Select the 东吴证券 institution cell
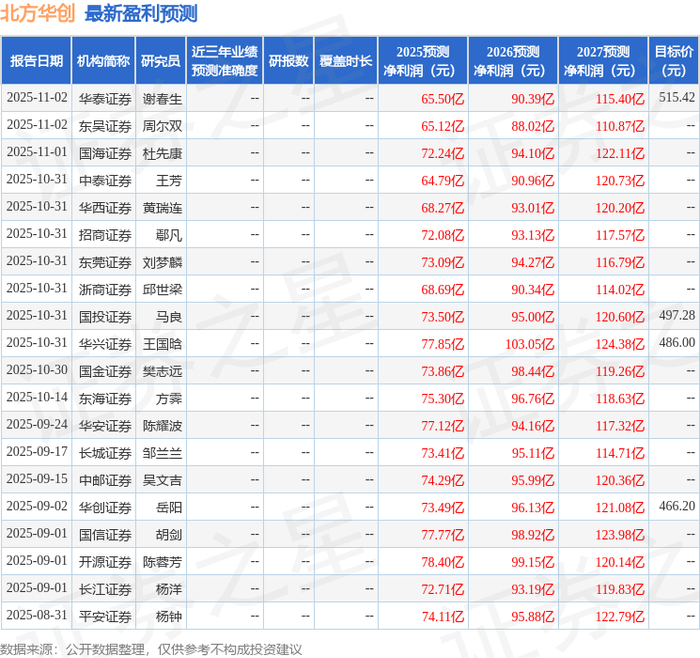The image size is (700, 658). coord(105,126)
